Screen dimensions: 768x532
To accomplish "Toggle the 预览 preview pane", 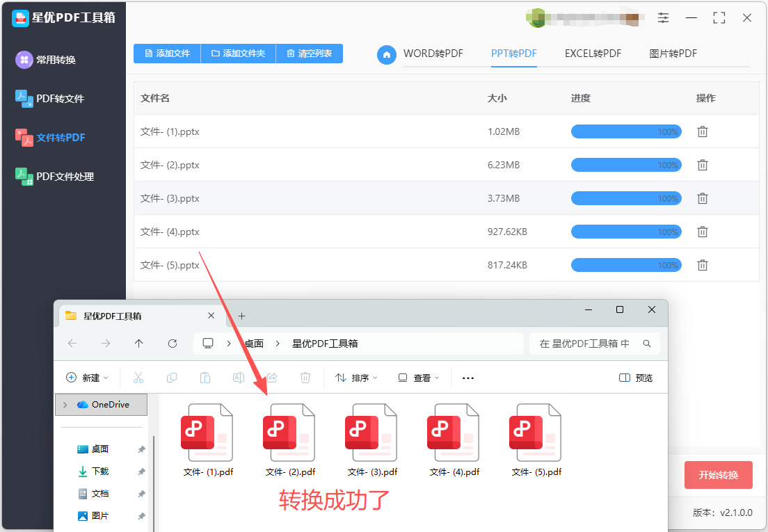I will (x=636, y=378).
